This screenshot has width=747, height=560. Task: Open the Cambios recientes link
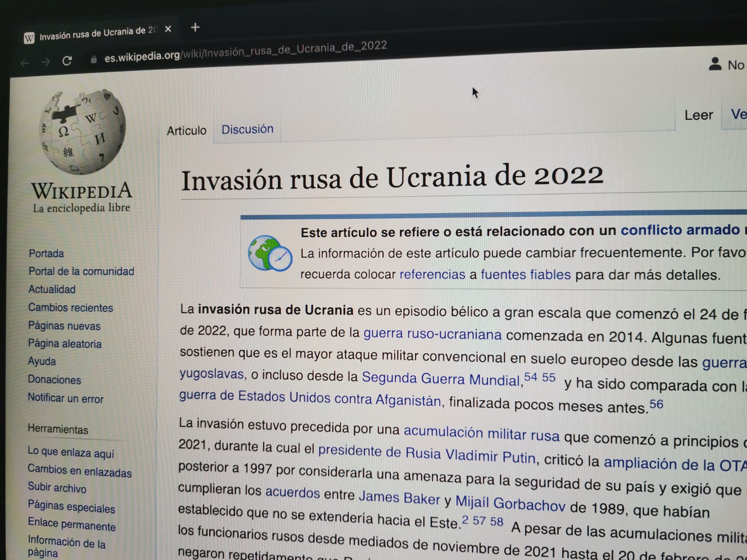[70, 308]
